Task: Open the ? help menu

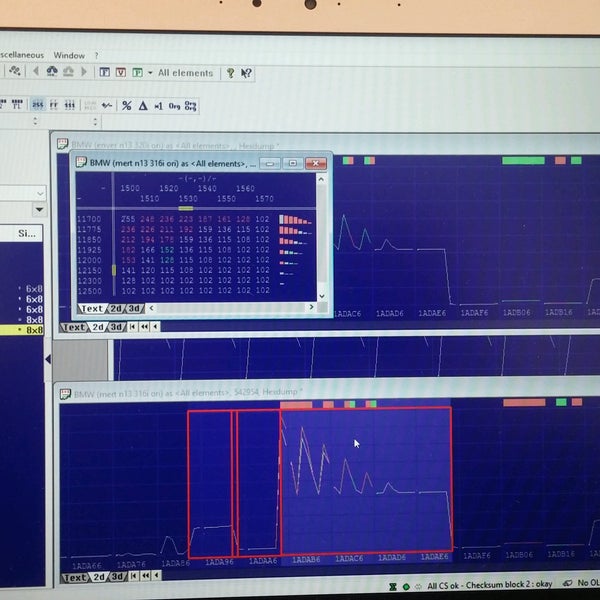Action: 96,56
